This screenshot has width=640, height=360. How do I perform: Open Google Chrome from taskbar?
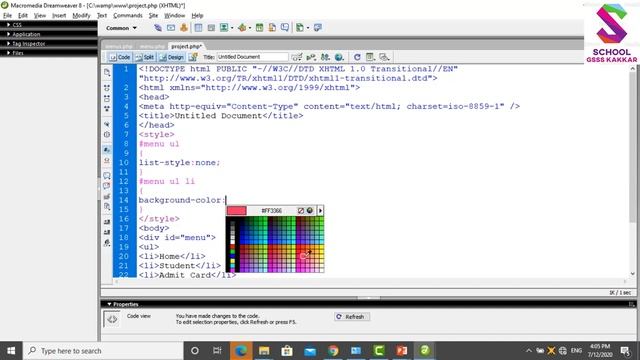tap(333, 351)
